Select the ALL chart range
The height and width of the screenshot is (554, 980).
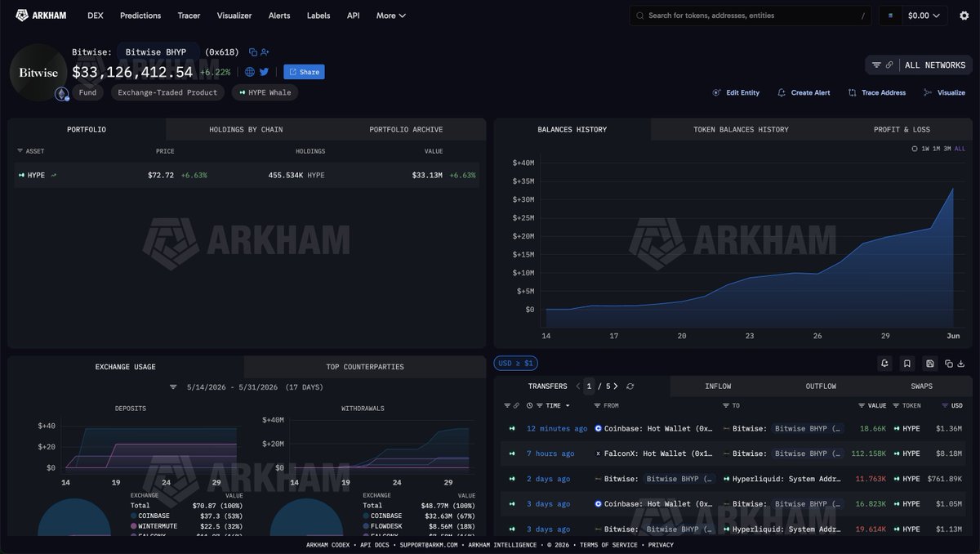tap(960, 149)
